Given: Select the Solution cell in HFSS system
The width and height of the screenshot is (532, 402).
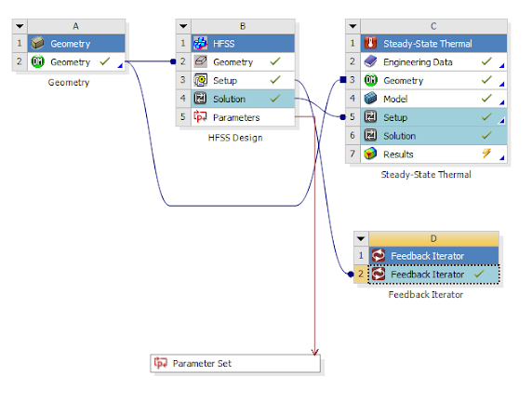Looking at the screenshot, I should click(x=243, y=99).
